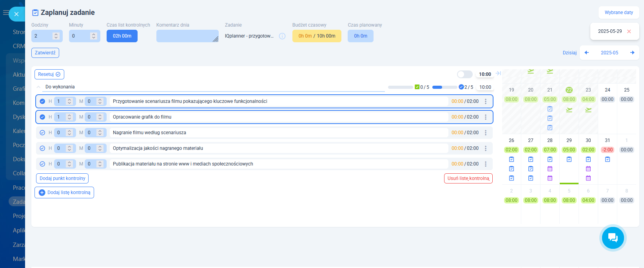Click the Minuty minutes stepper arrows

[94, 36]
